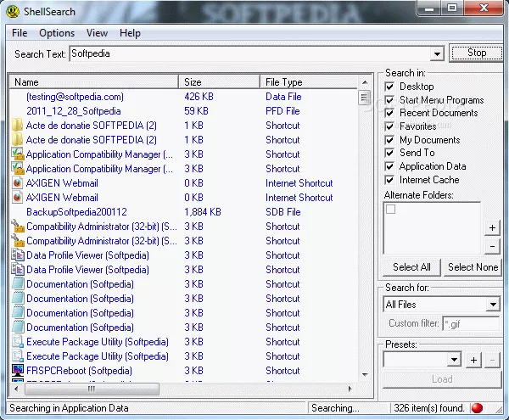509x420 pixels.
Task: Click the 1,884 KB size cell
Action: coord(203,212)
